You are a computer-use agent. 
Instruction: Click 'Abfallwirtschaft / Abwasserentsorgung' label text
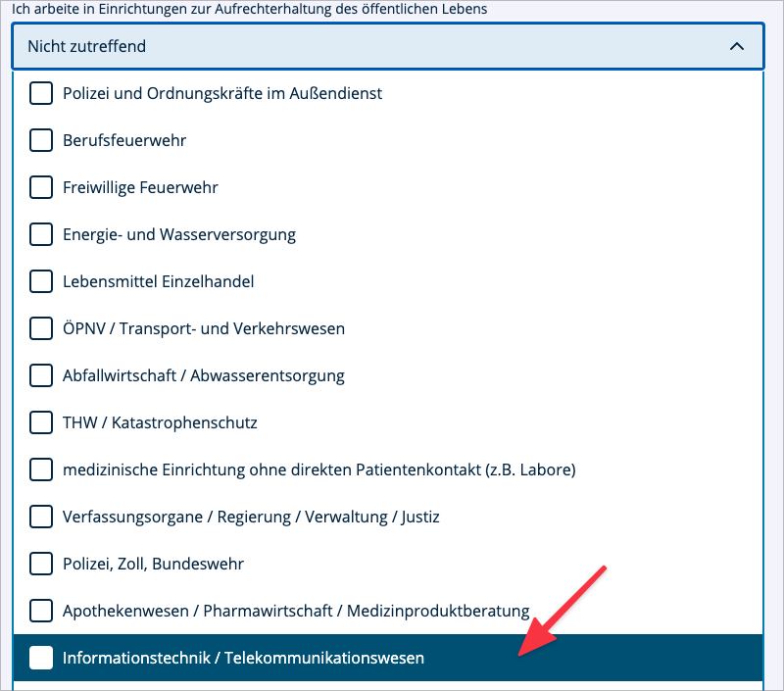click(x=204, y=375)
